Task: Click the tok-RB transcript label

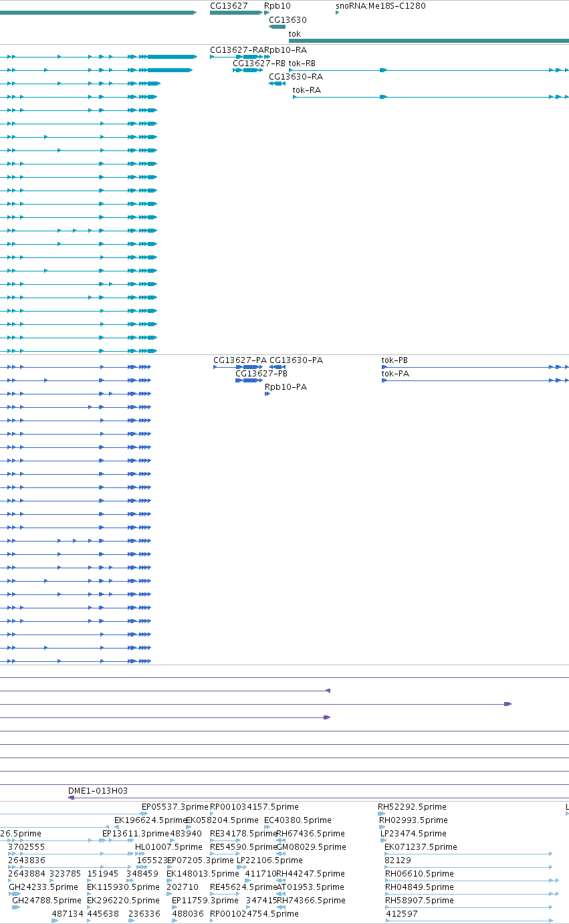Action: (302, 63)
